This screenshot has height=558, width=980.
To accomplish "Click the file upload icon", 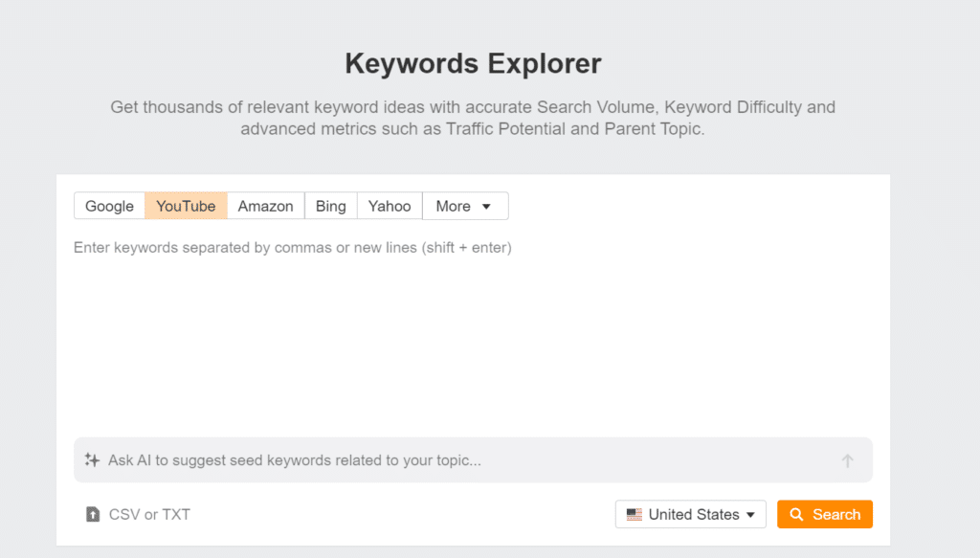I will 93,514.
